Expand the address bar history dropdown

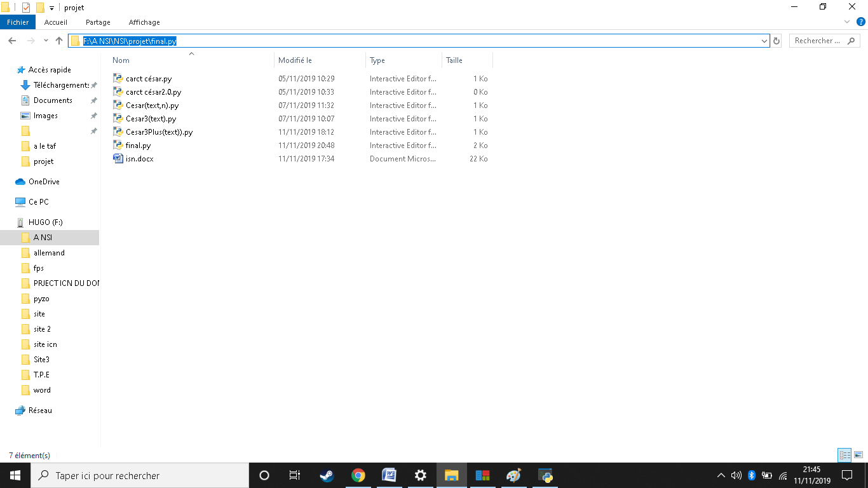tap(764, 41)
